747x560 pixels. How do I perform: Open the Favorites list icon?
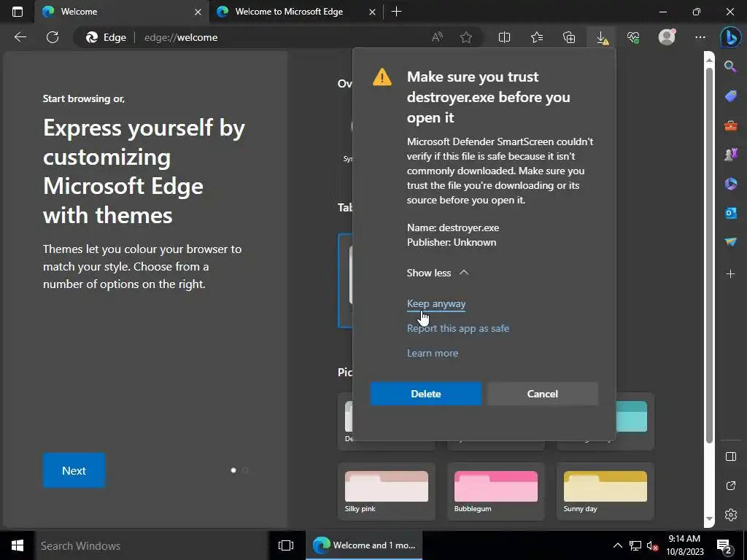point(537,37)
